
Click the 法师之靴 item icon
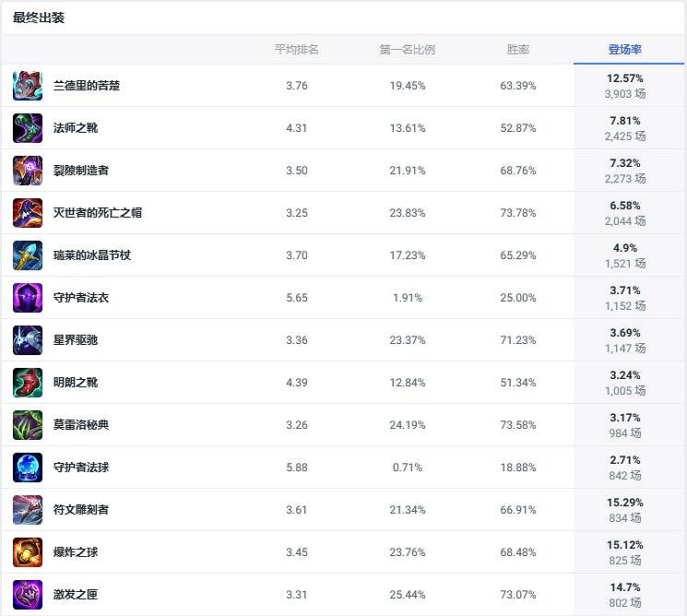(x=28, y=128)
